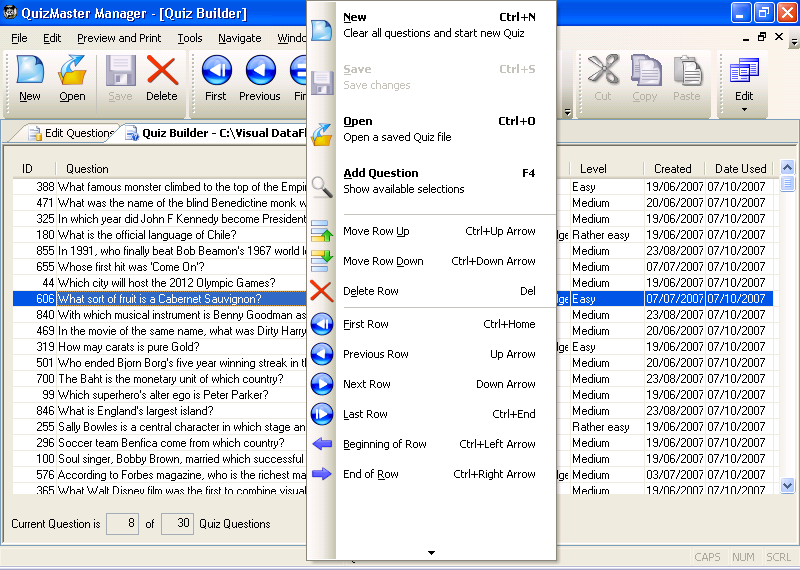Open the Preview and Print menu
This screenshot has height=570, width=800.
pyautogui.click(x=119, y=38)
